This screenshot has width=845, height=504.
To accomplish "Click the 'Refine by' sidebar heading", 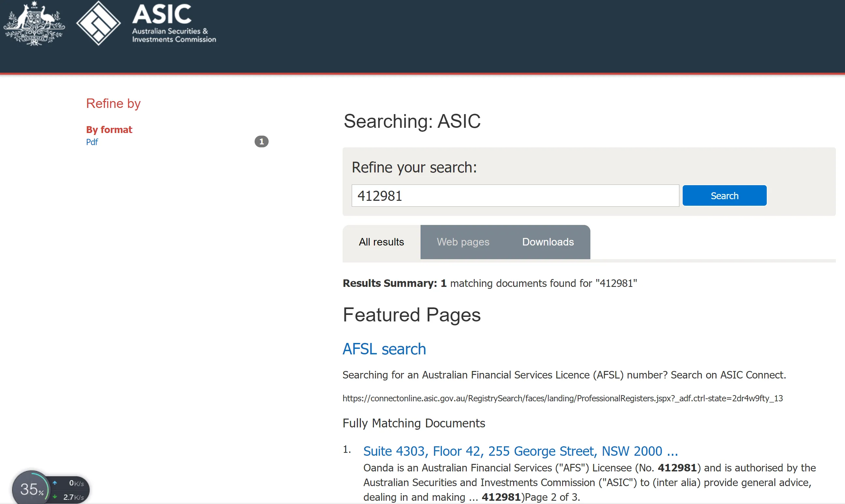I will point(113,103).
